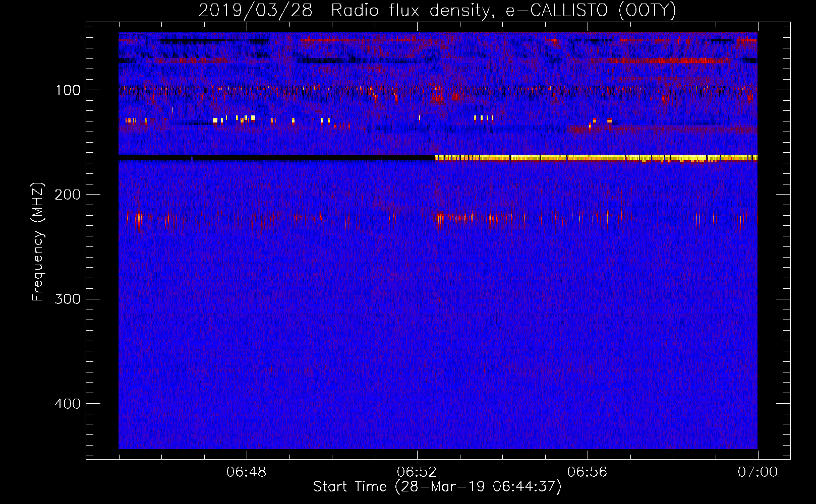This screenshot has width=816, height=504.
Task: Click the 07:00 time tick label
Action: 757,472
